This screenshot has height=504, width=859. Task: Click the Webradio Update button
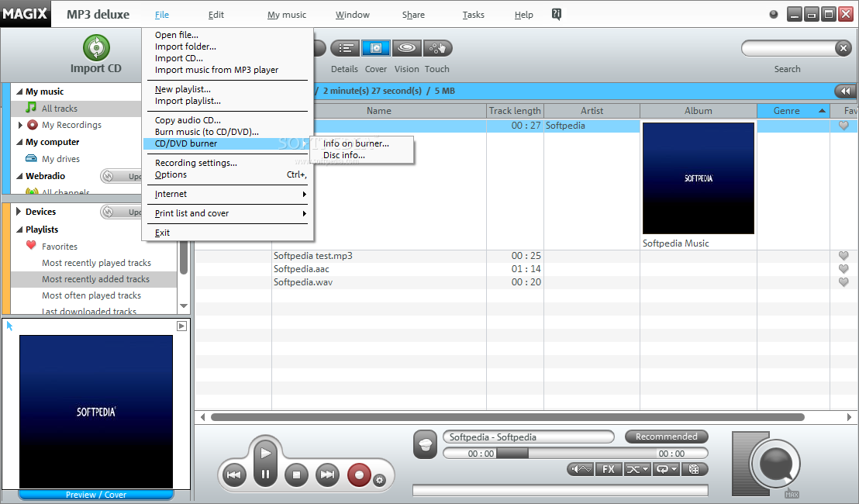(122, 177)
